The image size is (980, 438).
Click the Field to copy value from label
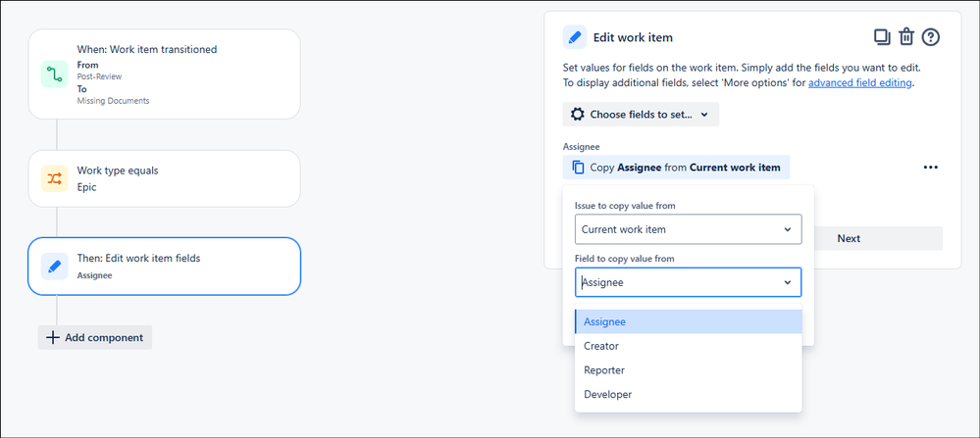click(624, 259)
